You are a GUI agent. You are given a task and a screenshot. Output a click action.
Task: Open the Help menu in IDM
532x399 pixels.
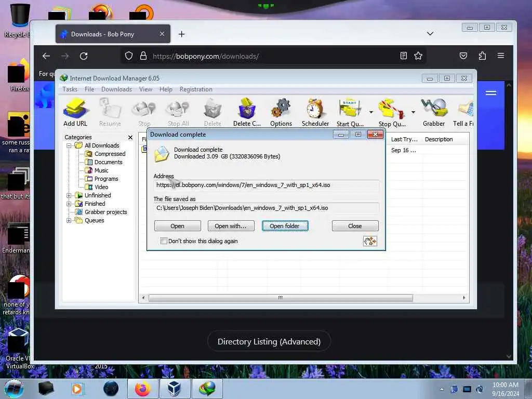tap(166, 89)
